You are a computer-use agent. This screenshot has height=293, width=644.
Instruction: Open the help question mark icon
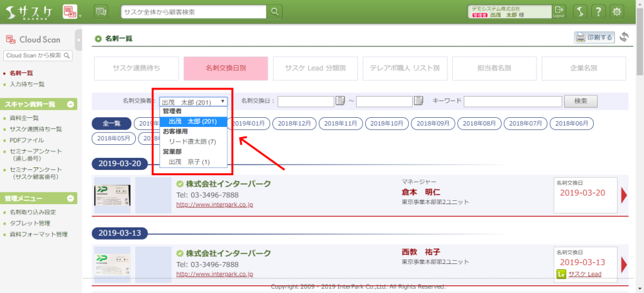599,12
